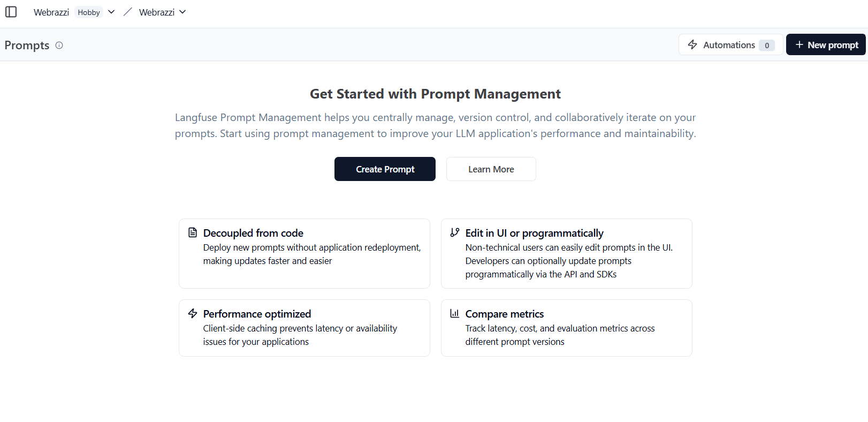Click the document icon for Decoupled from code
The width and height of the screenshot is (868, 422).
click(x=193, y=232)
